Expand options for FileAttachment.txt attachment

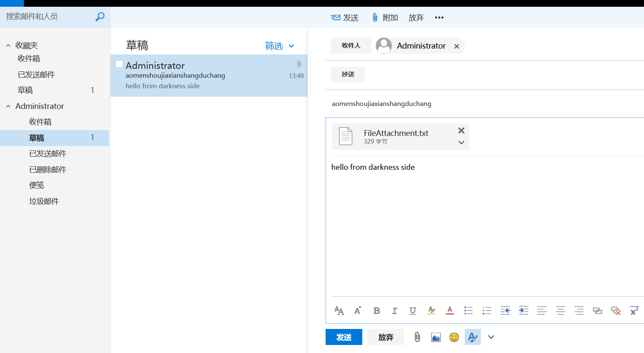click(461, 143)
